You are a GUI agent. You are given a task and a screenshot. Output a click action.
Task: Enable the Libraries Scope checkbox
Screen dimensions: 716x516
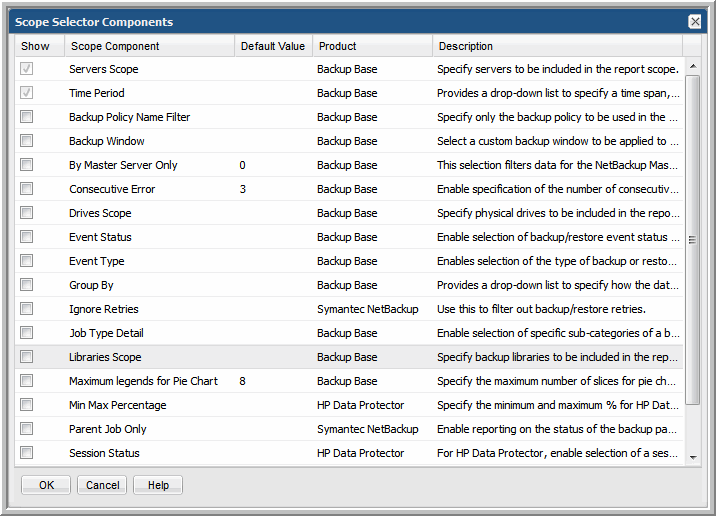point(27,357)
